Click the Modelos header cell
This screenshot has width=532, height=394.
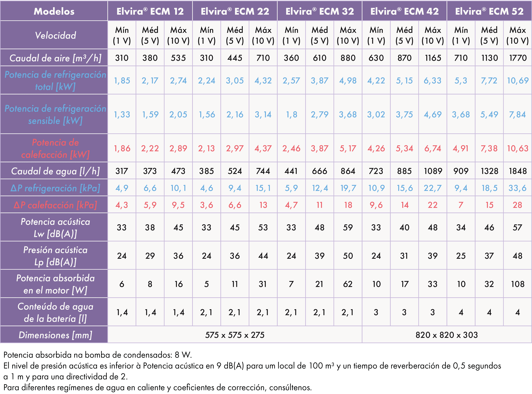coord(54,11)
